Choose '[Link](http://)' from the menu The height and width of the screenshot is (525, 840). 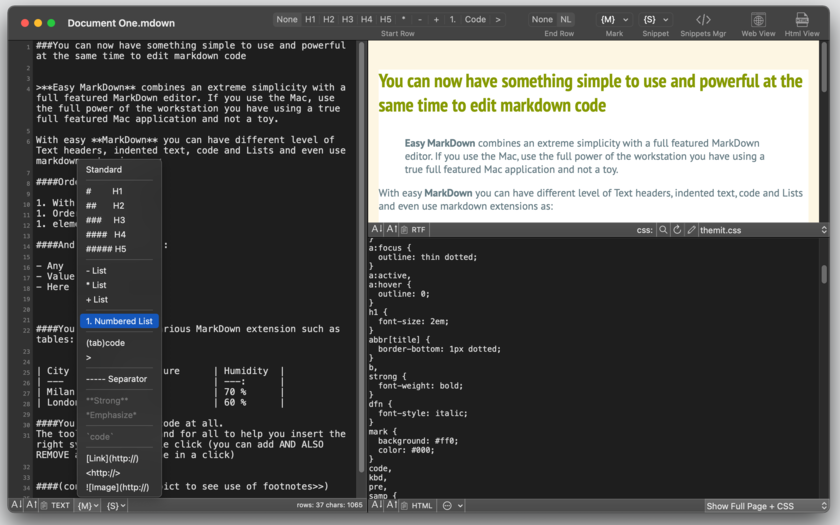pos(119,459)
